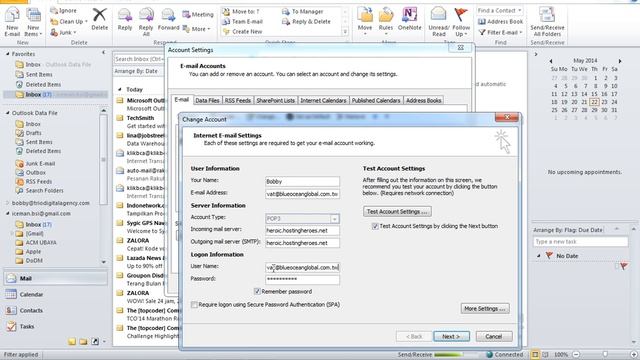
Task: Click the Outgoing mail server field
Action: coord(302,243)
